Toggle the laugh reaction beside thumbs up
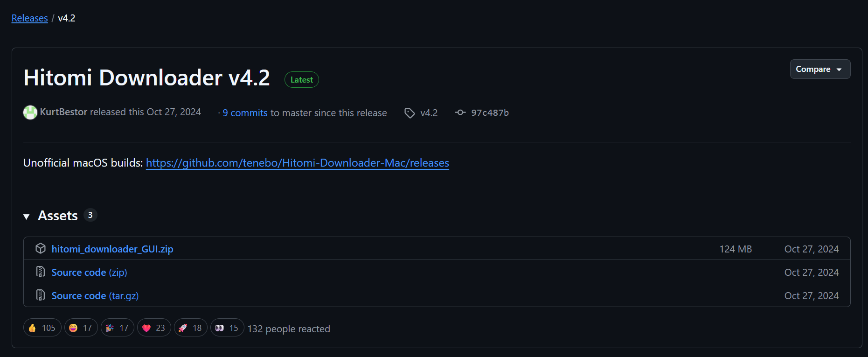 coord(81,328)
